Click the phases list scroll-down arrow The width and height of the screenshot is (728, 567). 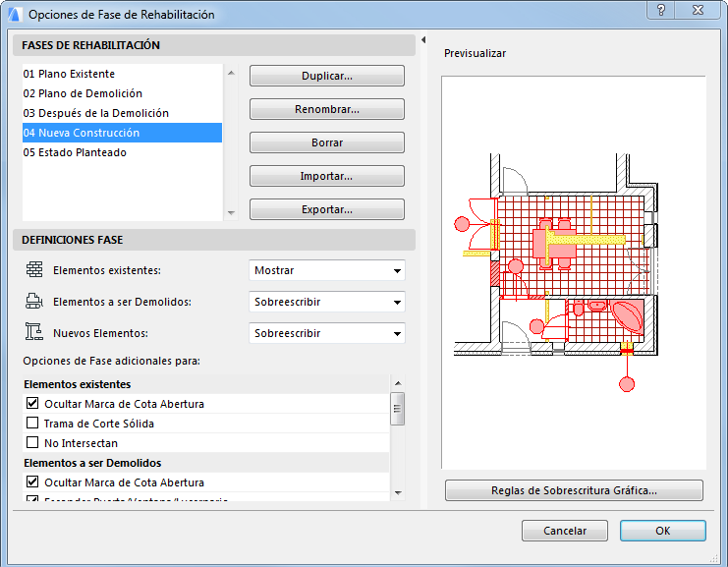pos(231,212)
